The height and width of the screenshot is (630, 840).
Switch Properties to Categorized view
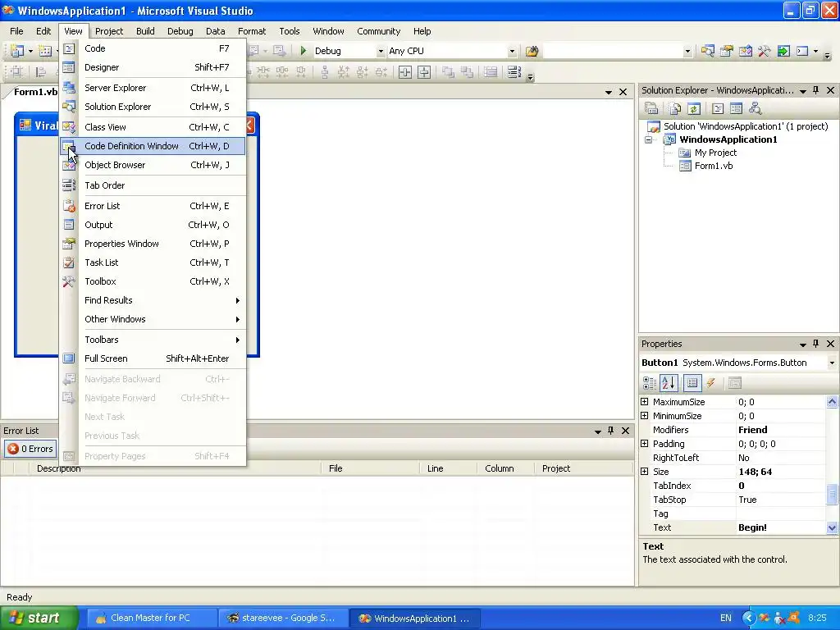tap(650, 383)
